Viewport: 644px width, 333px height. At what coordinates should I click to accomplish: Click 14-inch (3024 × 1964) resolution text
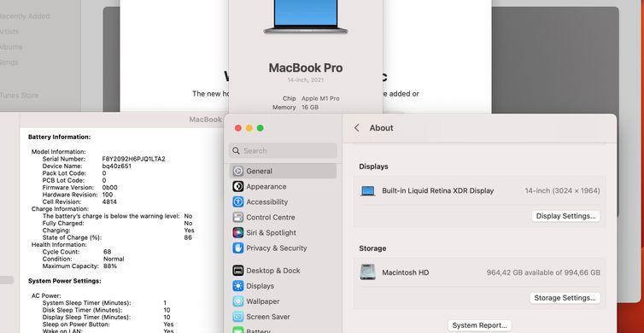pos(562,191)
